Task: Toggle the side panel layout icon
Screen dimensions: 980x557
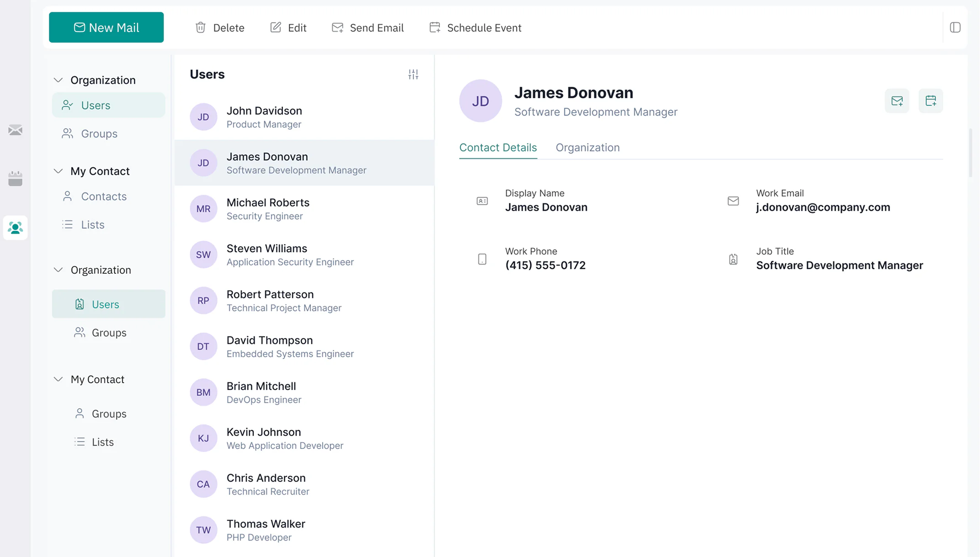Action: [955, 27]
